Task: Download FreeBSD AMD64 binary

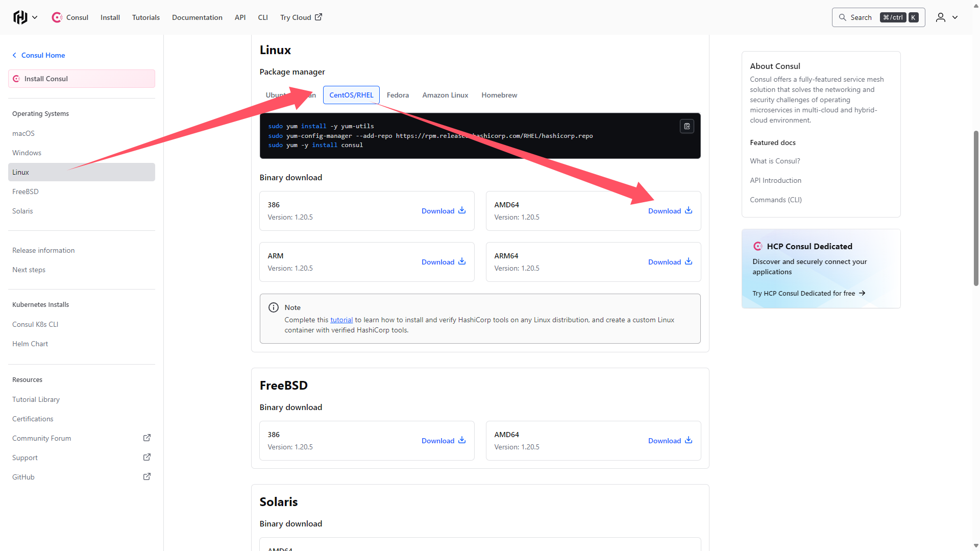Action: point(670,441)
